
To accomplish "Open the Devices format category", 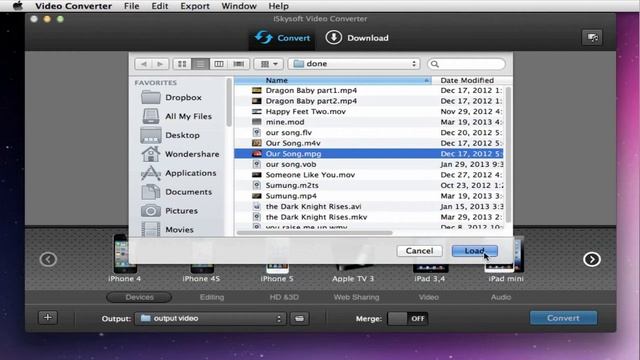I will click(139, 297).
